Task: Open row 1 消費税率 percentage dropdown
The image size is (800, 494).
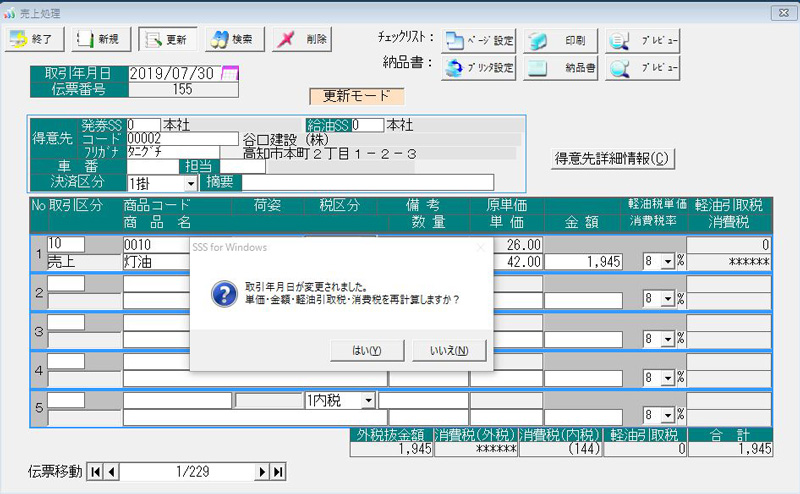Action: point(667,261)
